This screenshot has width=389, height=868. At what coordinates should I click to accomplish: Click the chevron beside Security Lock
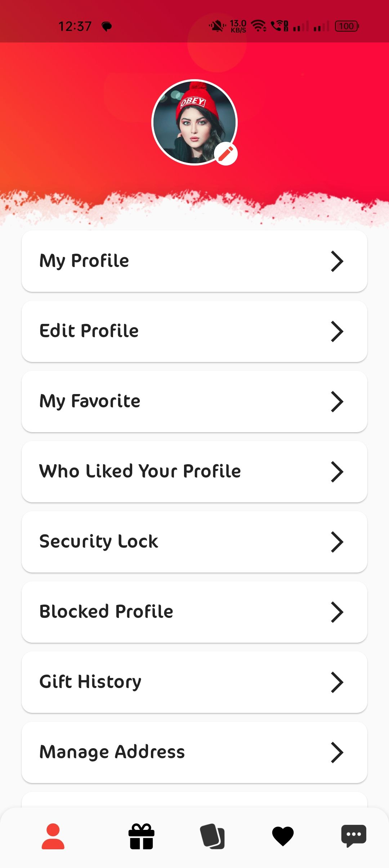click(337, 542)
